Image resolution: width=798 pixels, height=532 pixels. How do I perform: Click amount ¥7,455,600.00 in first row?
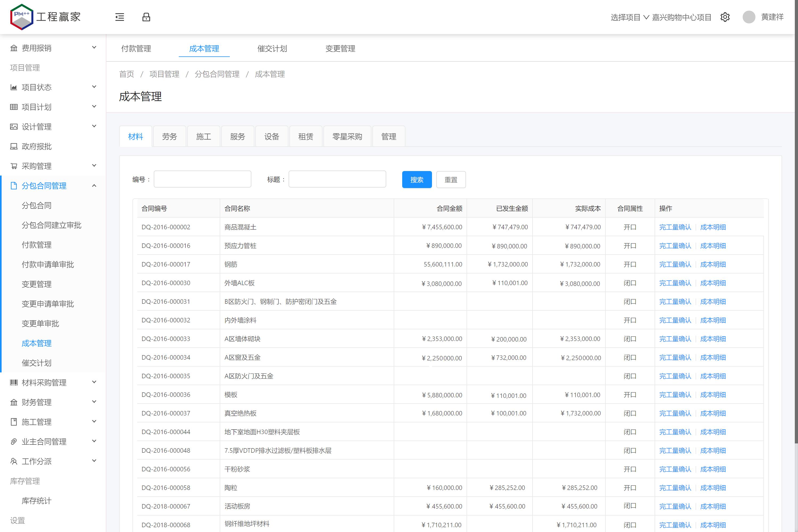coord(442,227)
